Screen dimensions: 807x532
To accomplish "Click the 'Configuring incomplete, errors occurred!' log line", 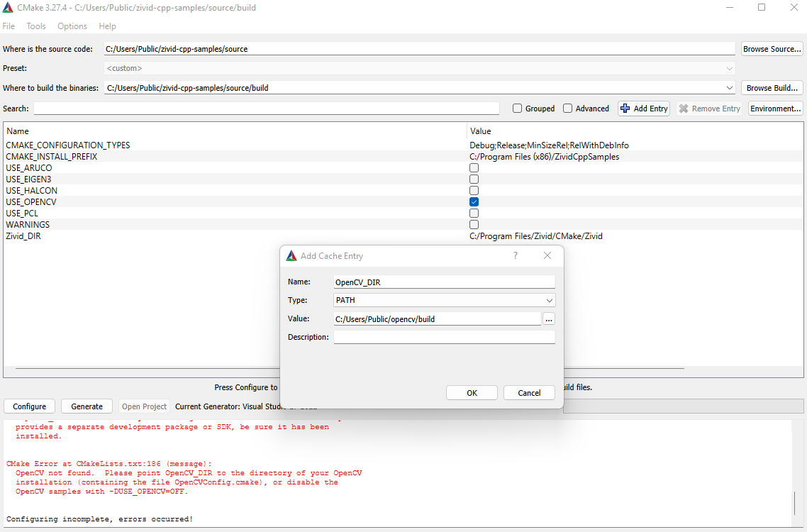I will tap(100, 519).
